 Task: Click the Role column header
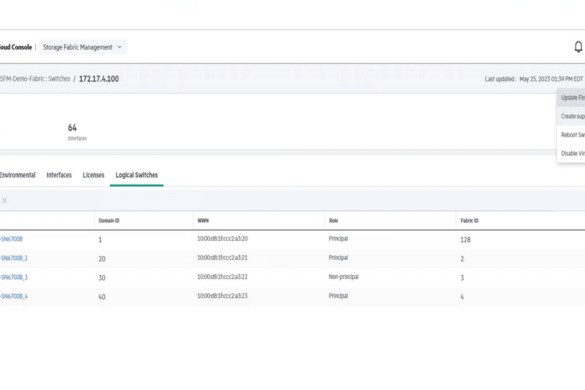click(x=333, y=221)
